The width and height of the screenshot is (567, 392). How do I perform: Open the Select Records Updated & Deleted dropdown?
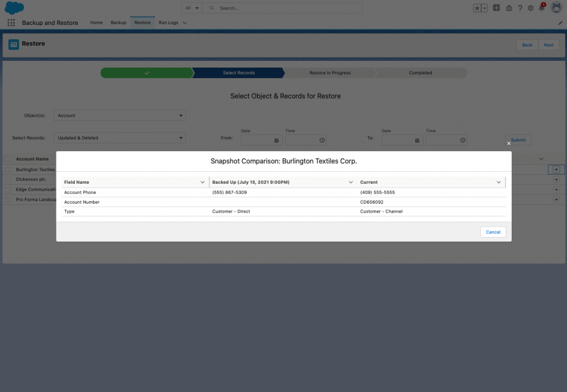(x=120, y=138)
